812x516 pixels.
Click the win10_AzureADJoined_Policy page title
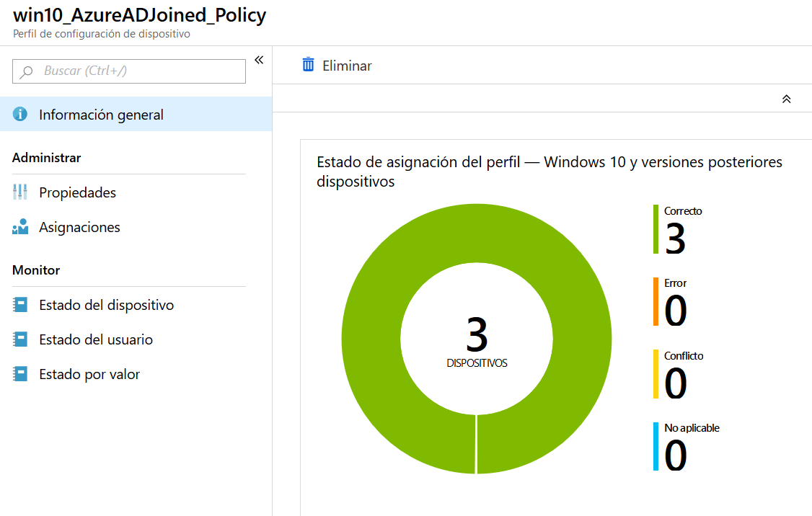coord(139,15)
